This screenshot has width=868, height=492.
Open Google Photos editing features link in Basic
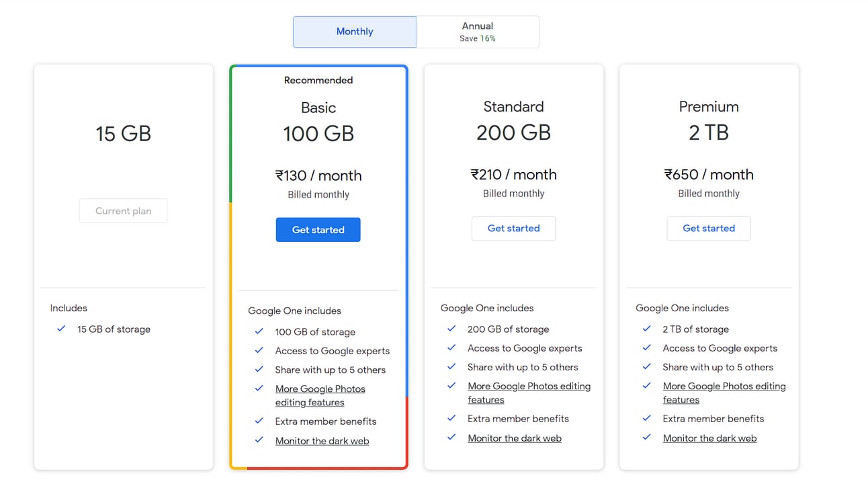click(320, 396)
